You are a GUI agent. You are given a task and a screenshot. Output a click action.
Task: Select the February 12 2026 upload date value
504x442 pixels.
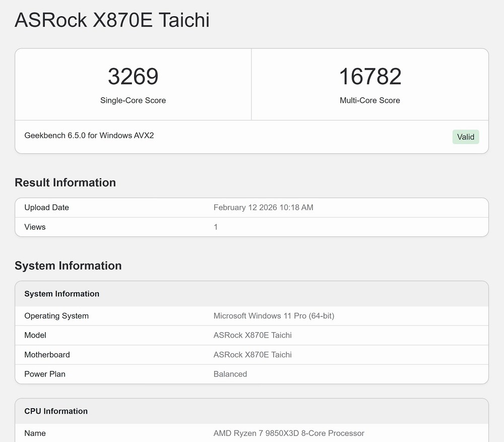click(x=263, y=208)
